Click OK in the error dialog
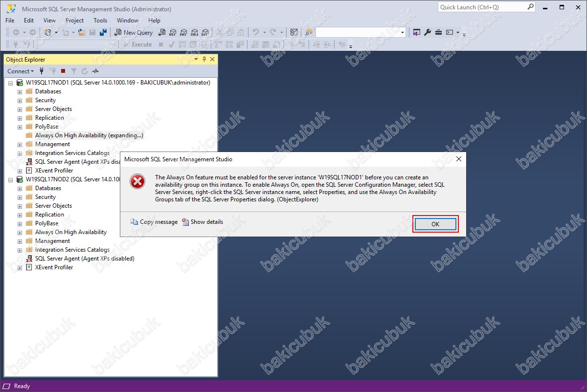 coord(435,224)
